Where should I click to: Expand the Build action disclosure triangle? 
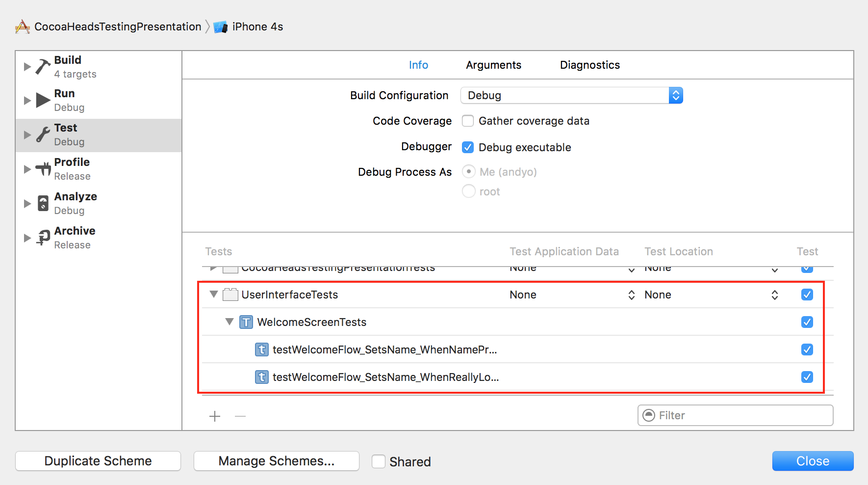pyautogui.click(x=27, y=67)
